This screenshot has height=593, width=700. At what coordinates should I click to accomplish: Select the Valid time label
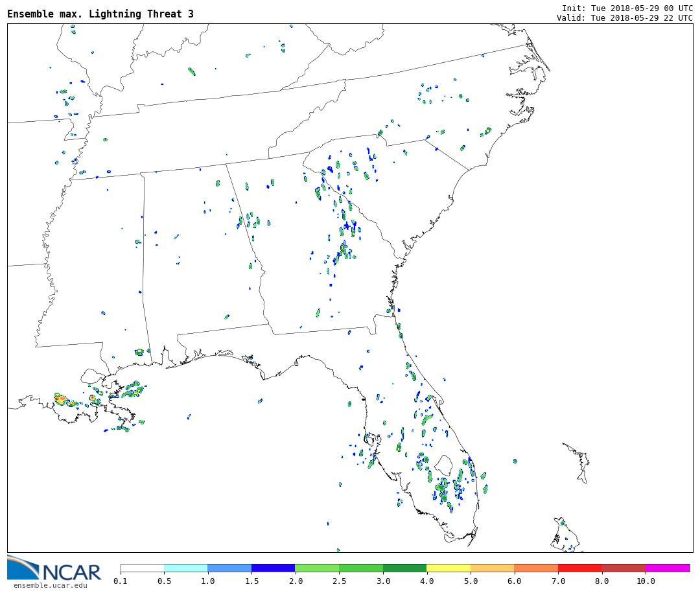[624, 17]
